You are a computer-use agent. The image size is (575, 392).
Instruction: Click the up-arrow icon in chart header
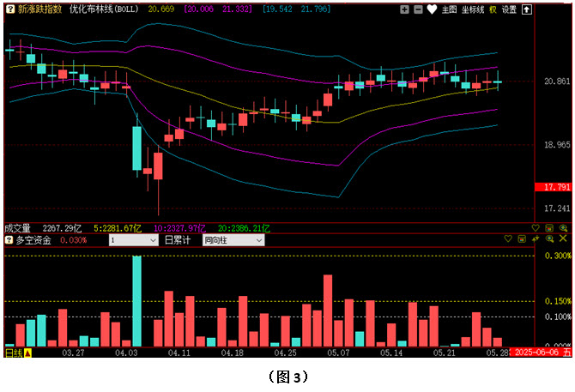[x=527, y=9]
